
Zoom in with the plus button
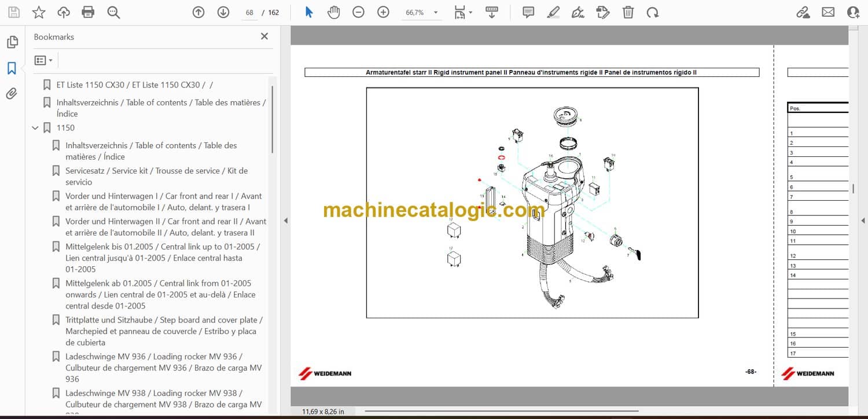pyautogui.click(x=383, y=12)
